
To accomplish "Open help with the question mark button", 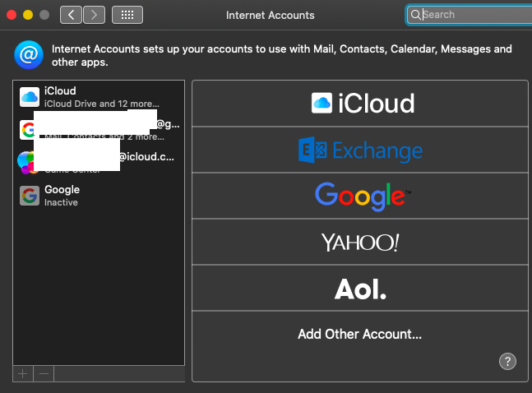I will click(507, 362).
